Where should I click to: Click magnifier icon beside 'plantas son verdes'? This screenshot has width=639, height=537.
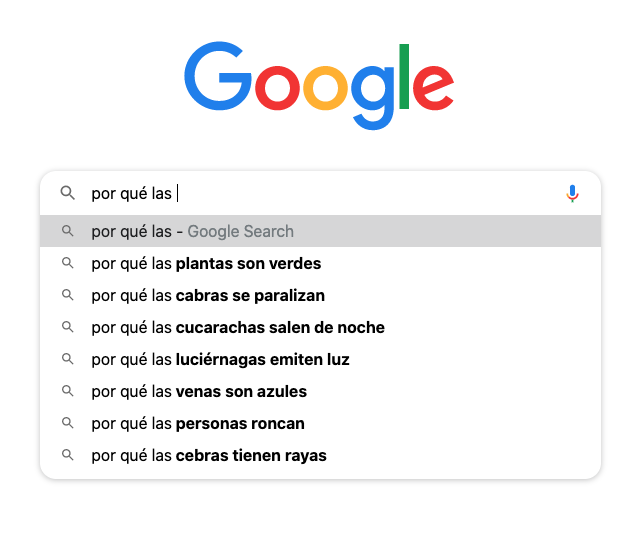point(68,263)
